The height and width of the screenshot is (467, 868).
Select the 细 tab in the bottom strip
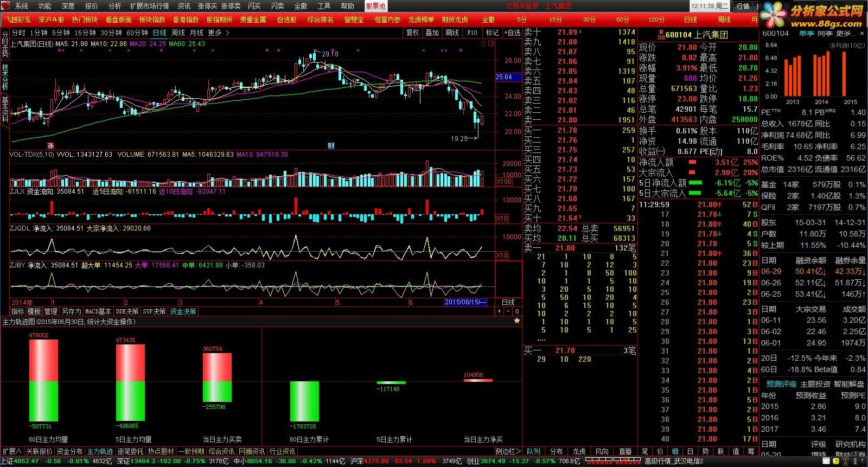point(675,451)
